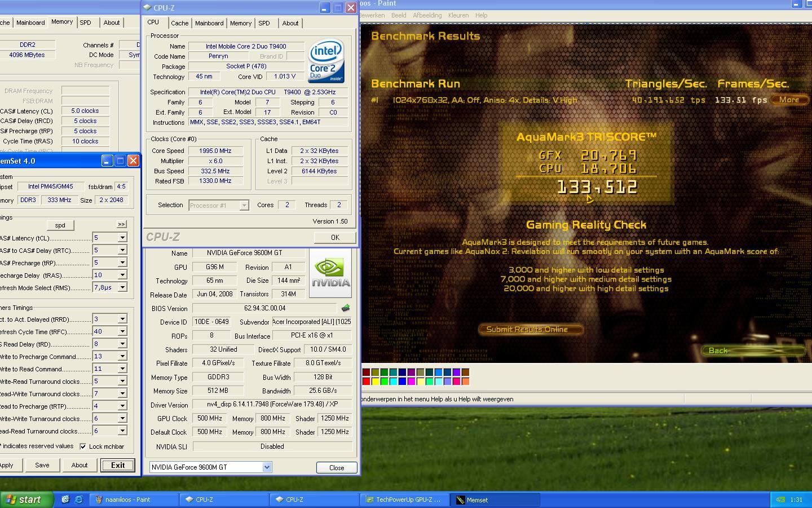Click the CPU-Z title bar icon
The image size is (812, 508).
point(147,8)
